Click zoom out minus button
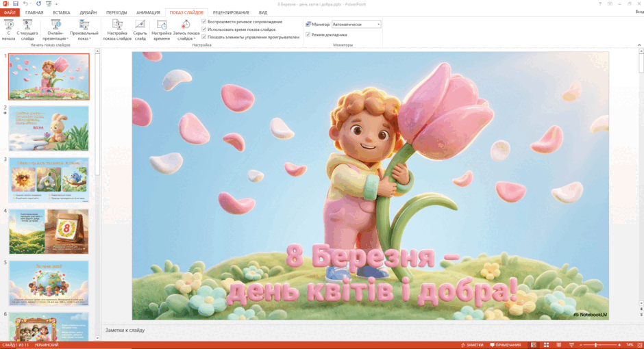This screenshot has height=349, width=644. [x=581, y=346]
